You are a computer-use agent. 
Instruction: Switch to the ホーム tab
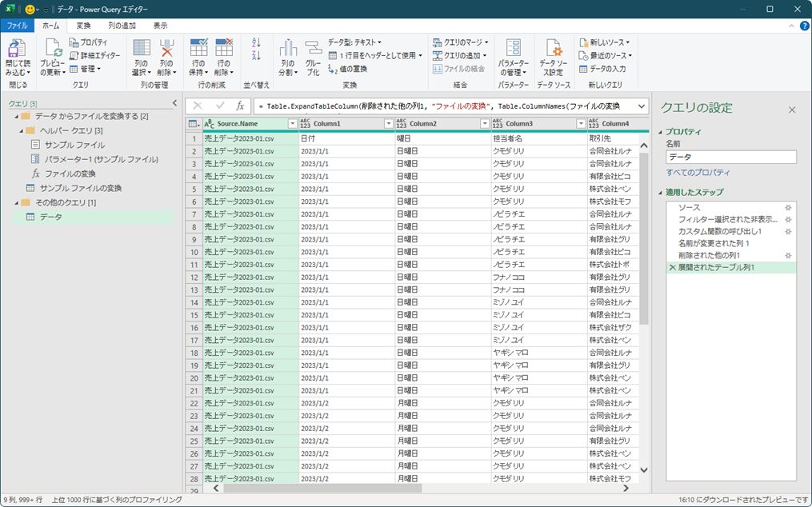50,26
